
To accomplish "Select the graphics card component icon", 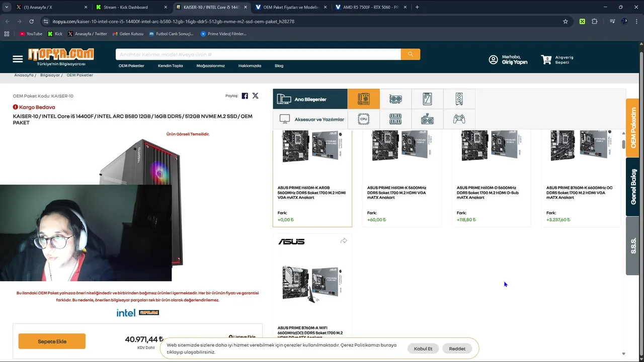I will [395, 99].
